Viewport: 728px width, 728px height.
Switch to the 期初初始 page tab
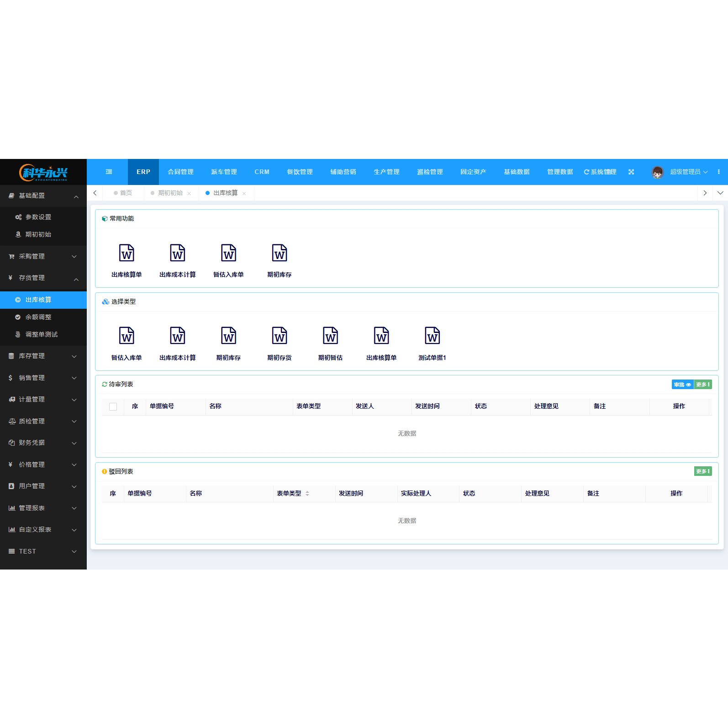(x=170, y=193)
